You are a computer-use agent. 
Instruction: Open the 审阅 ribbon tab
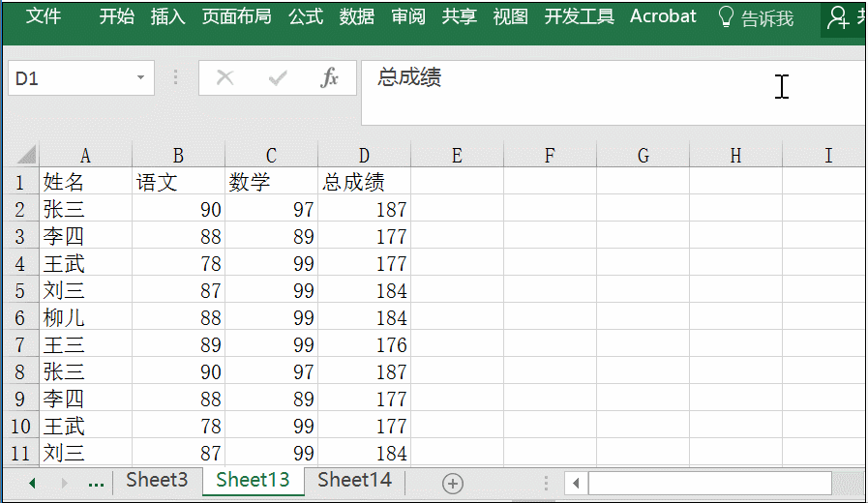click(408, 16)
